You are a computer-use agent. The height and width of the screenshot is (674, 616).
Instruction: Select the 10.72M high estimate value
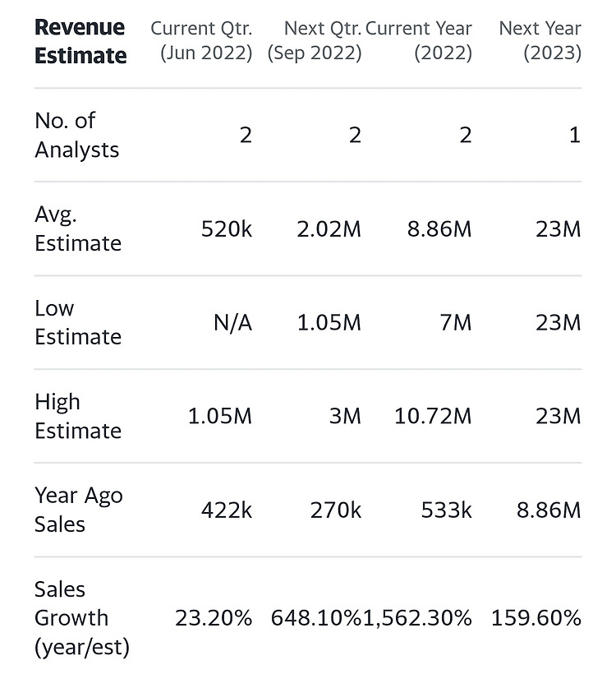433,417
